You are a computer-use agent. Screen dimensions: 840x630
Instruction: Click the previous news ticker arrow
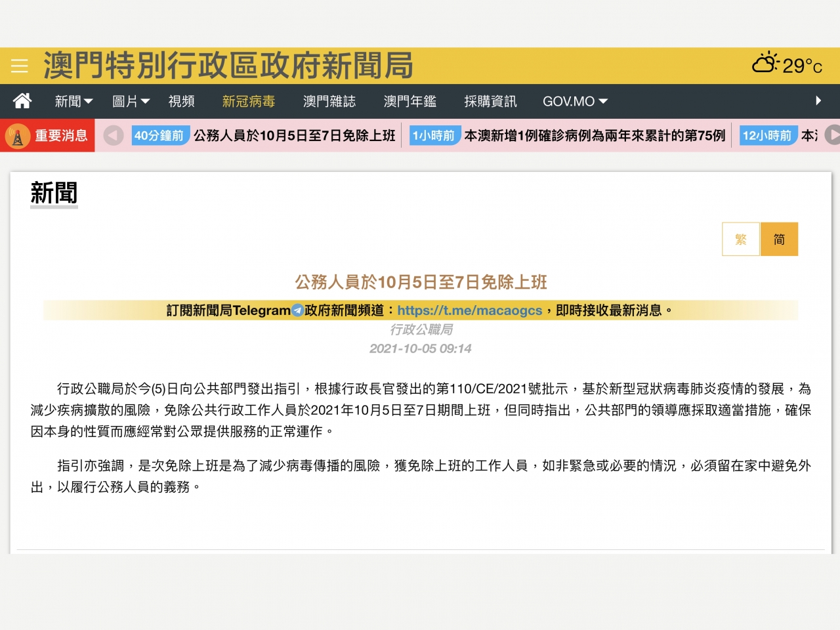coord(114,136)
